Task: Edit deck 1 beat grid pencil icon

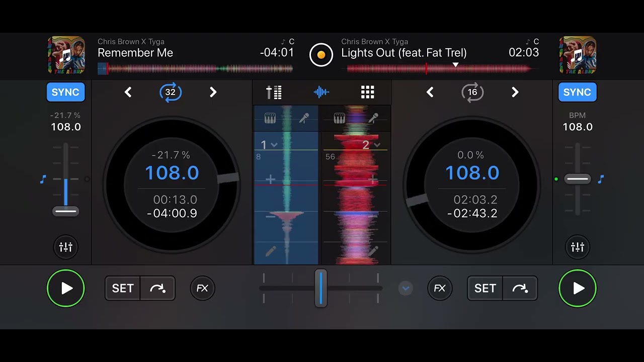Action: [271, 250]
